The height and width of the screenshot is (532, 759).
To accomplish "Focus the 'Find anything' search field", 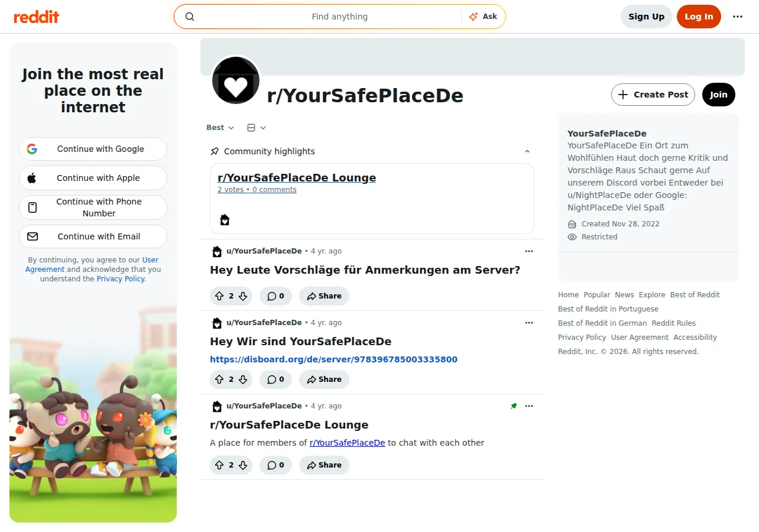I will click(339, 17).
